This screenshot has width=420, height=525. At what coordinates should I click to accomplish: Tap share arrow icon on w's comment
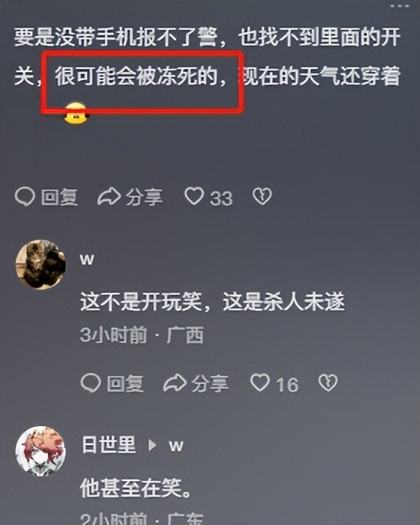[x=175, y=383]
